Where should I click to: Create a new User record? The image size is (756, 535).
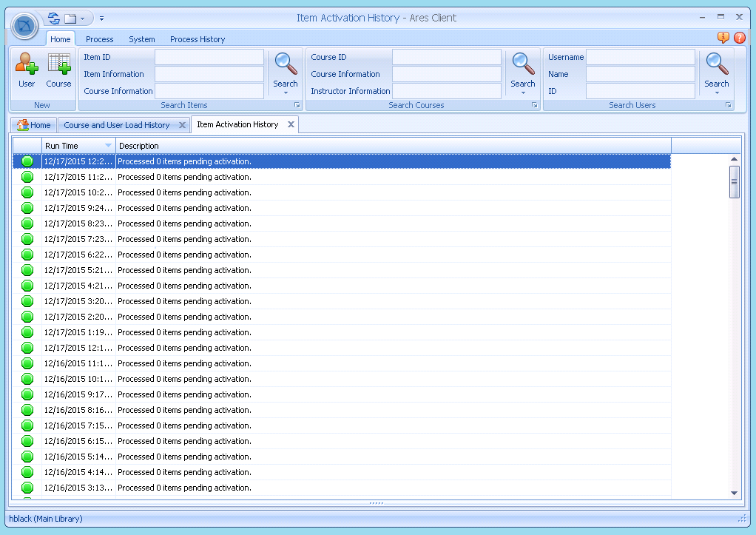(26, 70)
